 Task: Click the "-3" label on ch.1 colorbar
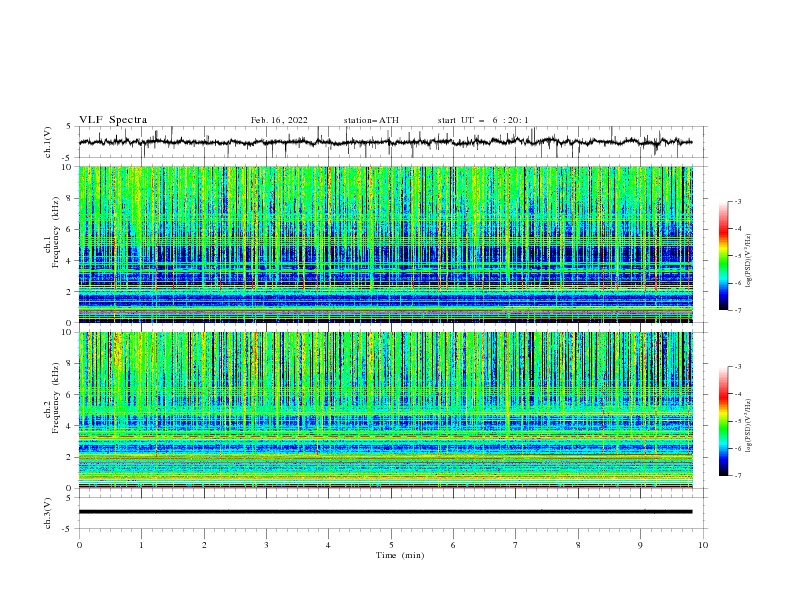[737, 201]
